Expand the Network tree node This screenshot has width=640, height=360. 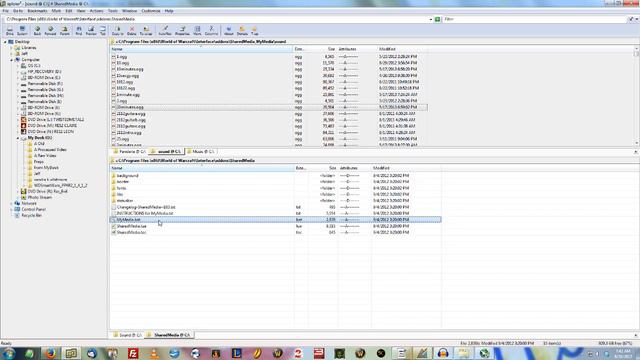(x=11, y=203)
